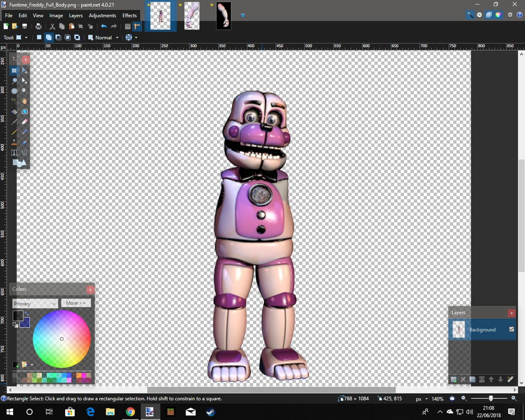
Task: Toggle rulers on the toolbar
Action: click(x=137, y=26)
